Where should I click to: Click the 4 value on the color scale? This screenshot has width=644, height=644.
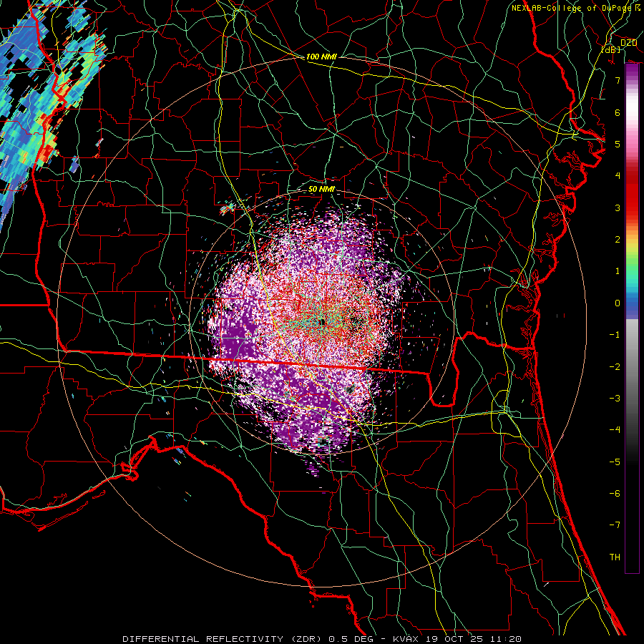pyautogui.click(x=618, y=176)
